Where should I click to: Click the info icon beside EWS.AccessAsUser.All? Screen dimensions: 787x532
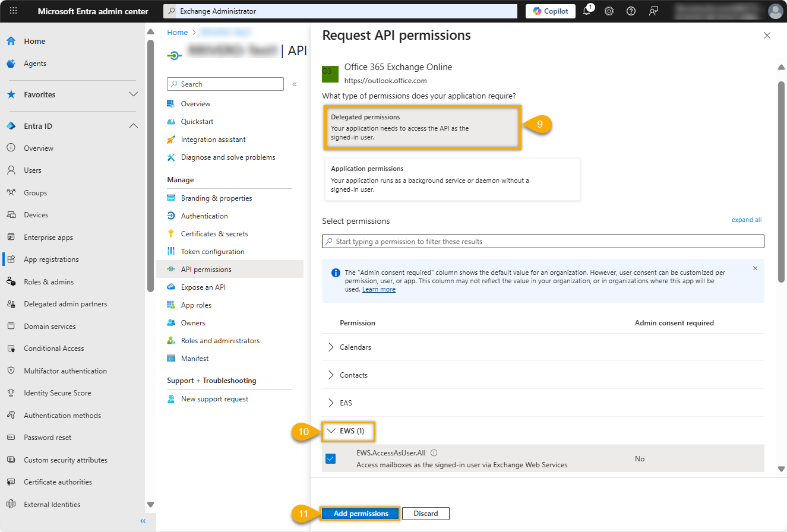[x=434, y=452]
